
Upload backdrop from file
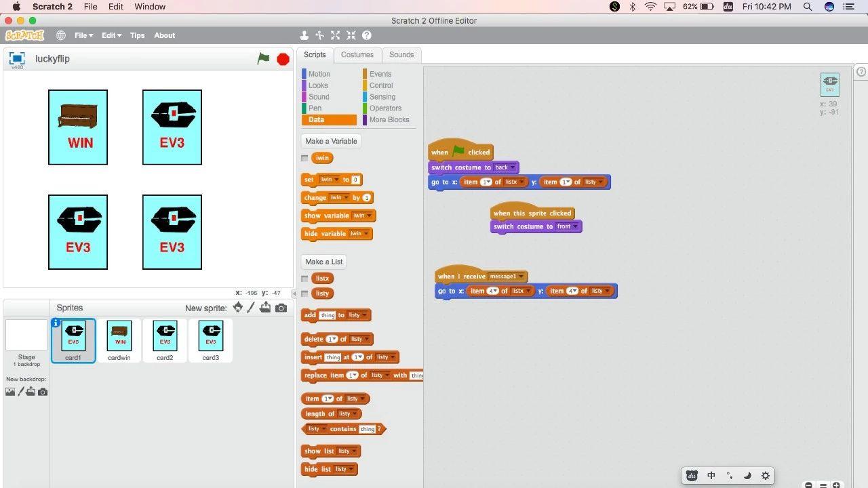[x=31, y=392]
